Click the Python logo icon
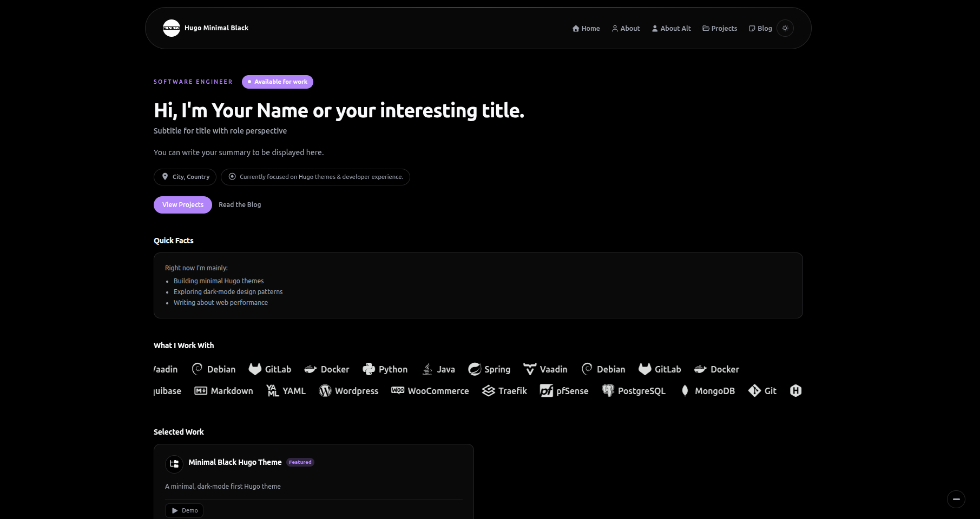The width and height of the screenshot is (980, 519). [x=369, y=369]
